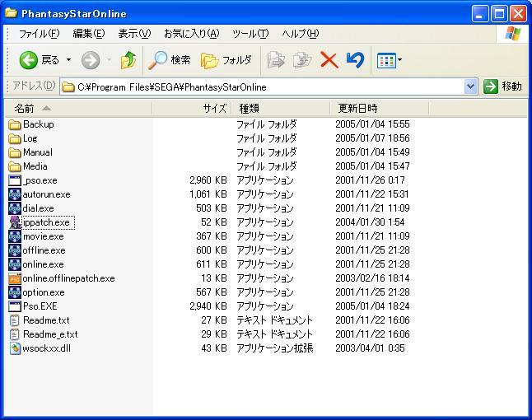The image size is (532, 420).
Task: Open the Favorites (お気に入り) menu
Action: pos(191,34)
